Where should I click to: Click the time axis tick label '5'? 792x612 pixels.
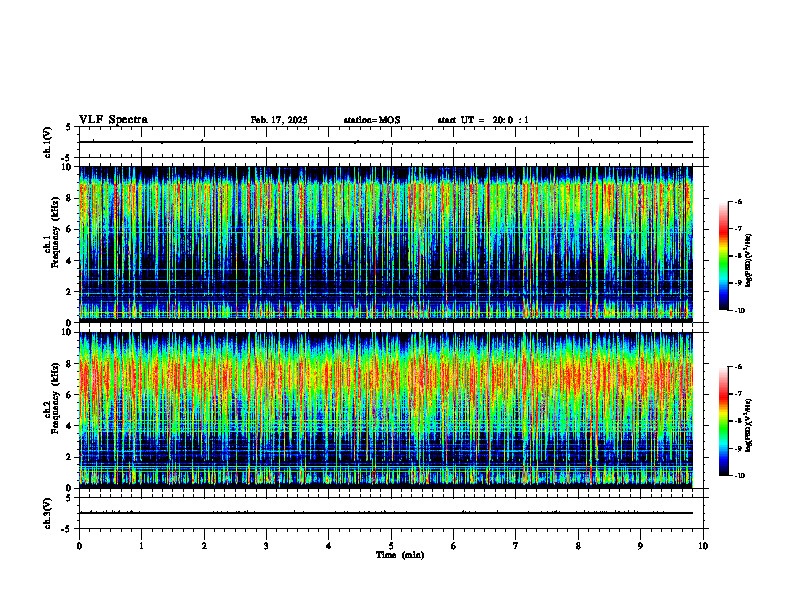point(391,546)
